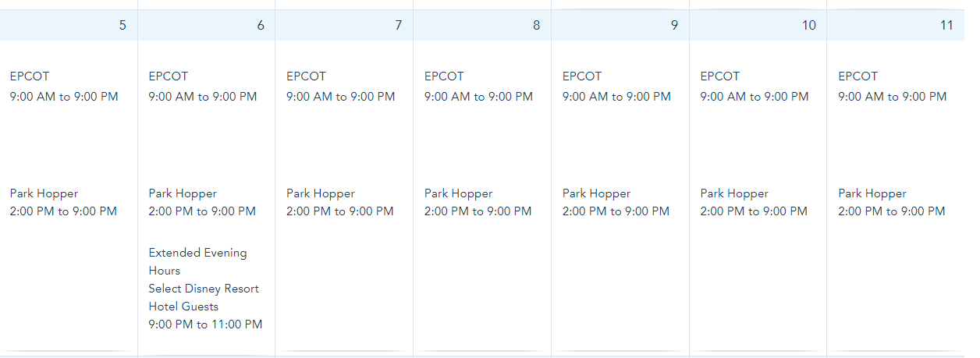Click Park Hopper entry on day 10
Image resolution: width=980 pixels, height=358 pixels.
pos(734,193)
